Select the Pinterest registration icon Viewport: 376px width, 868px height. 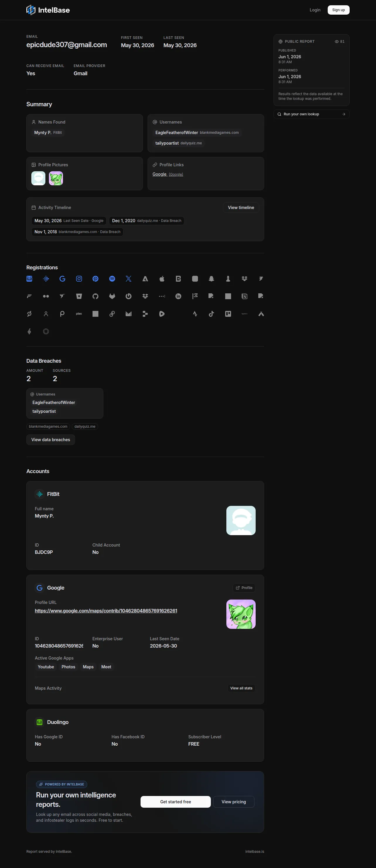click(x=95, y=279)
